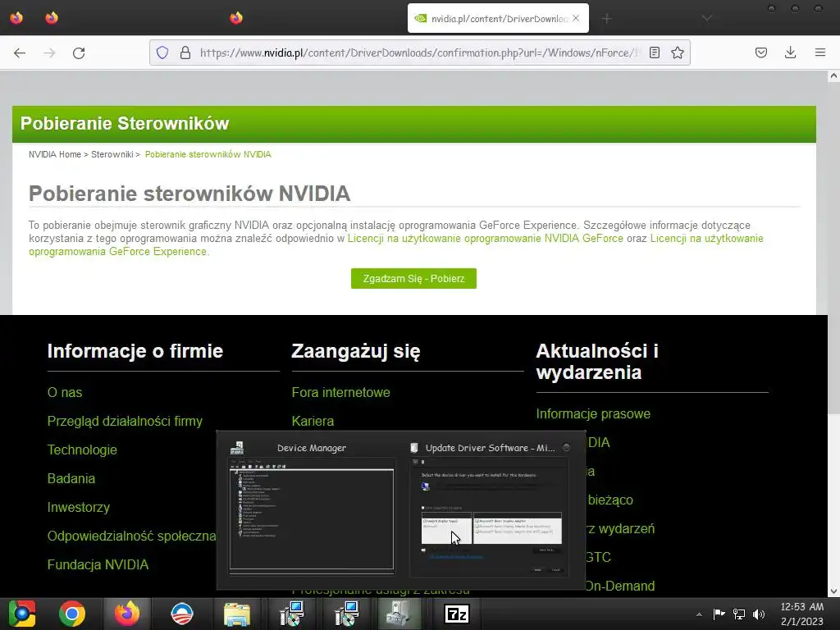Open the blue circular logo taskbar app

pyautogui.click(x=181, y=614)
